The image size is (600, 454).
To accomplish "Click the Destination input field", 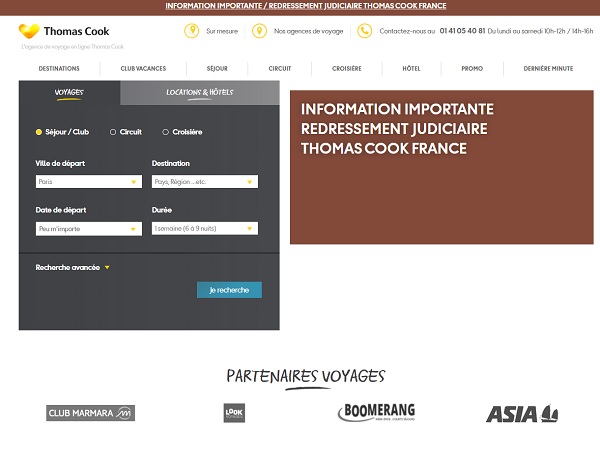I will [x=204, y=182].
